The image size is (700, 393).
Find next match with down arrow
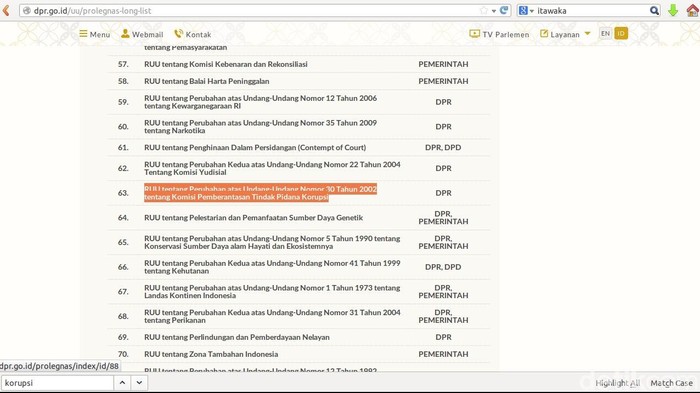coord(139,383)
